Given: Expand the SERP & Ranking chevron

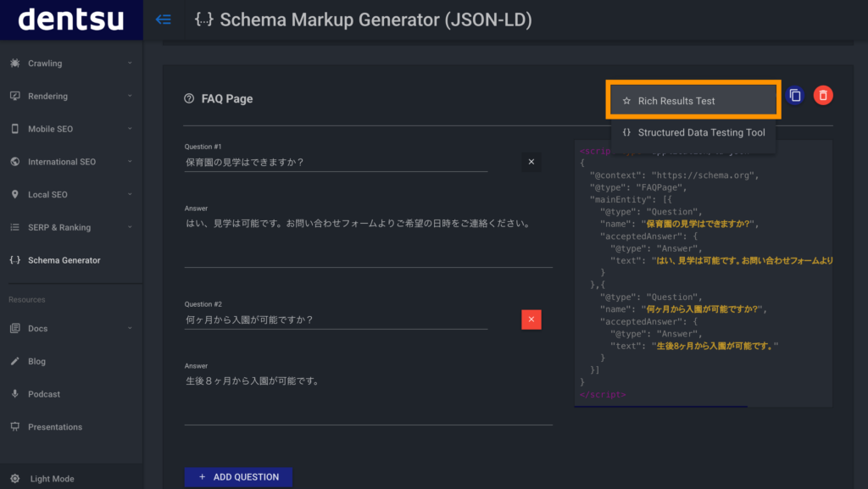Looking at the screenshot, I should [x=130, y=227].
